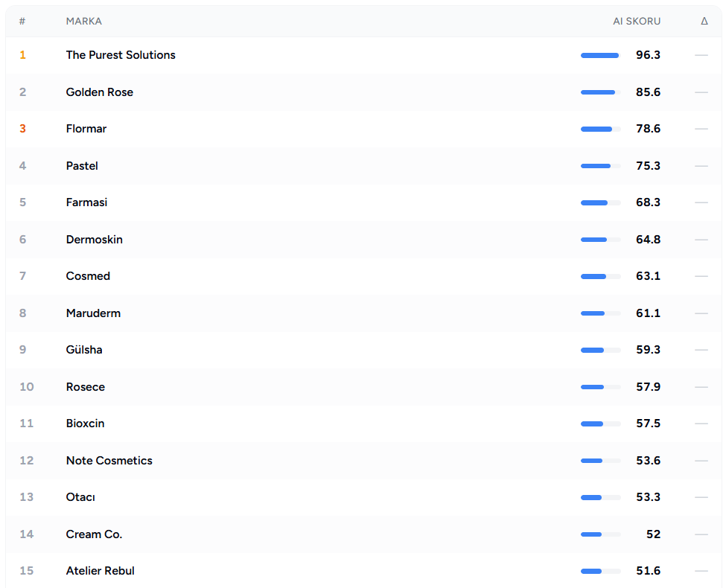The image size is (726, 588).
Task: Click the red rank number 3
Action: click(22, 129)
